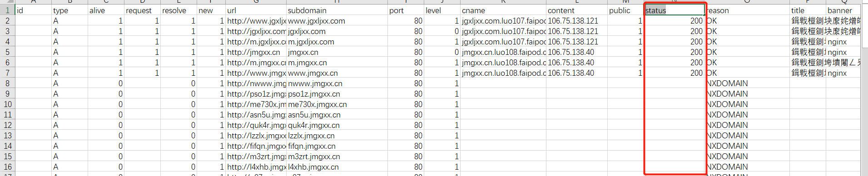Select the subdomain header cell

tap(337, 10)
